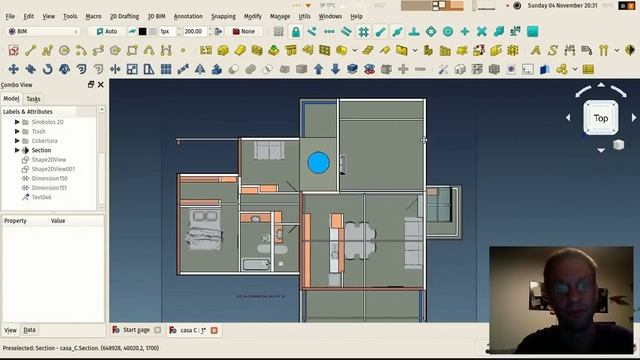Open the yellow Schedule table tool
Image resolution: width=640 pixels, height=360 pixels.
[x=588, y=69]
